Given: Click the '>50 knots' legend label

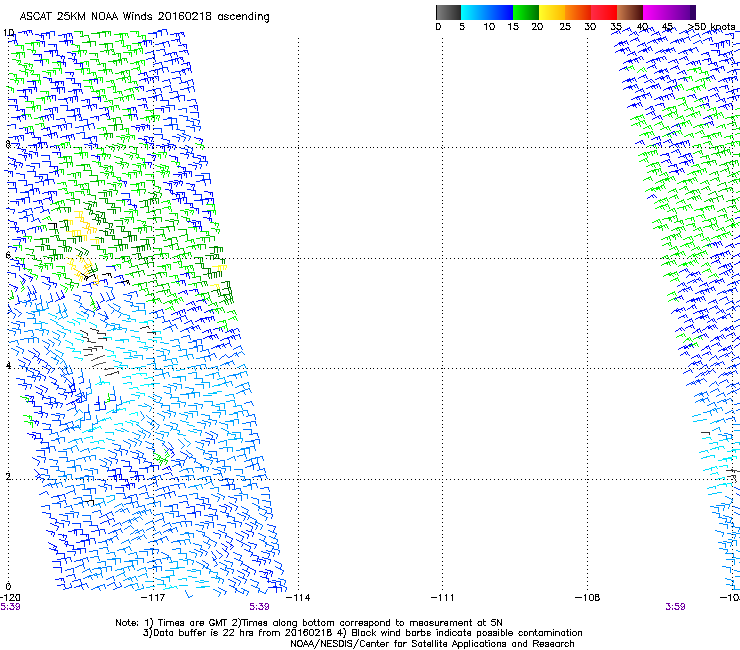Looking at the screenshot, I should pyautogui.click(x=712, y=27).
